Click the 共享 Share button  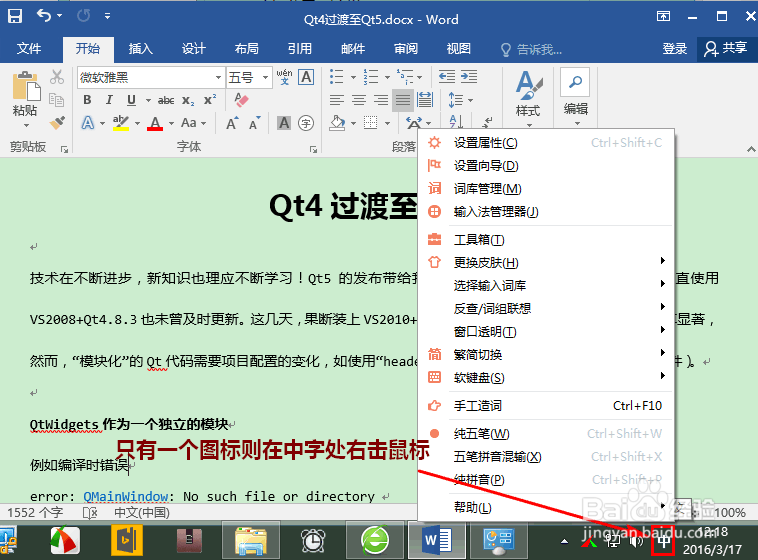point(726,49)
